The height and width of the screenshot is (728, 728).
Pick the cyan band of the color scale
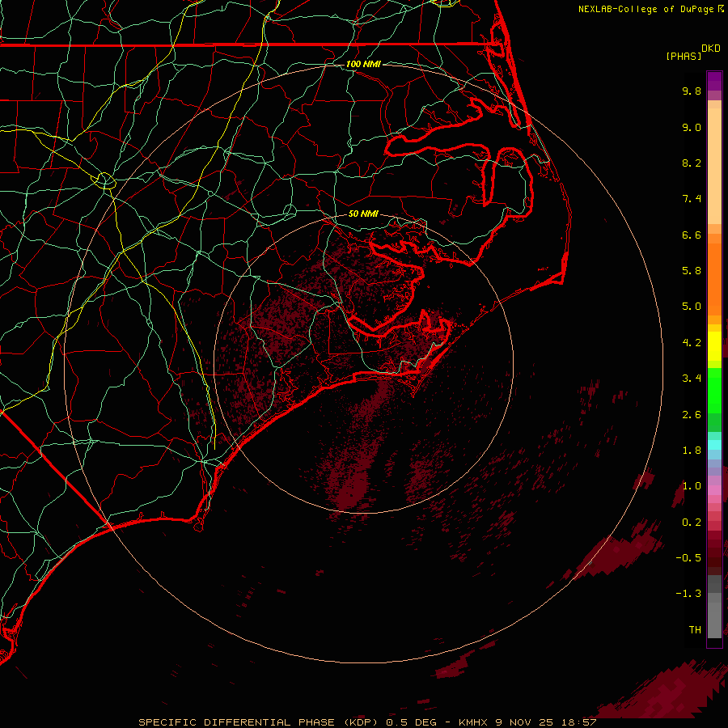click(714, 445)
